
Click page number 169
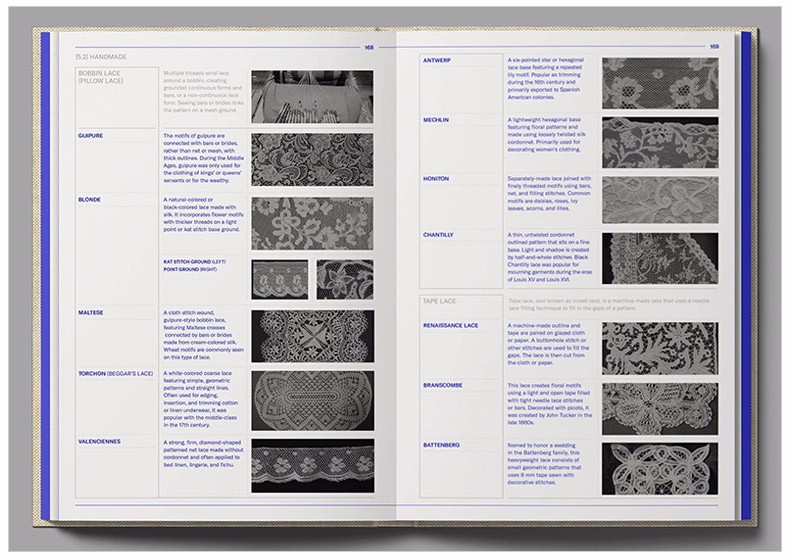click(714, 47)
